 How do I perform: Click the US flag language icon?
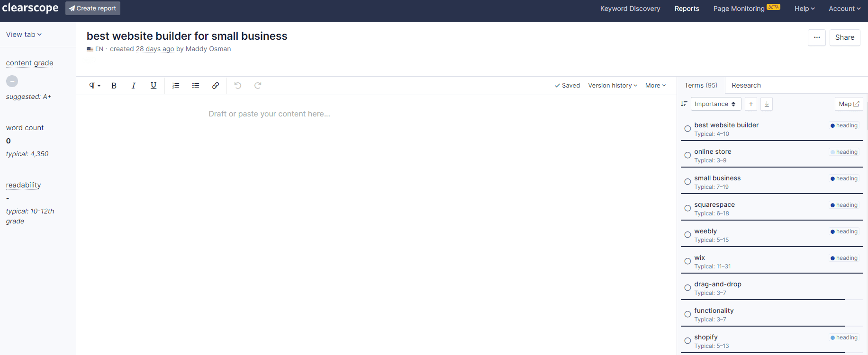[90, 49]
